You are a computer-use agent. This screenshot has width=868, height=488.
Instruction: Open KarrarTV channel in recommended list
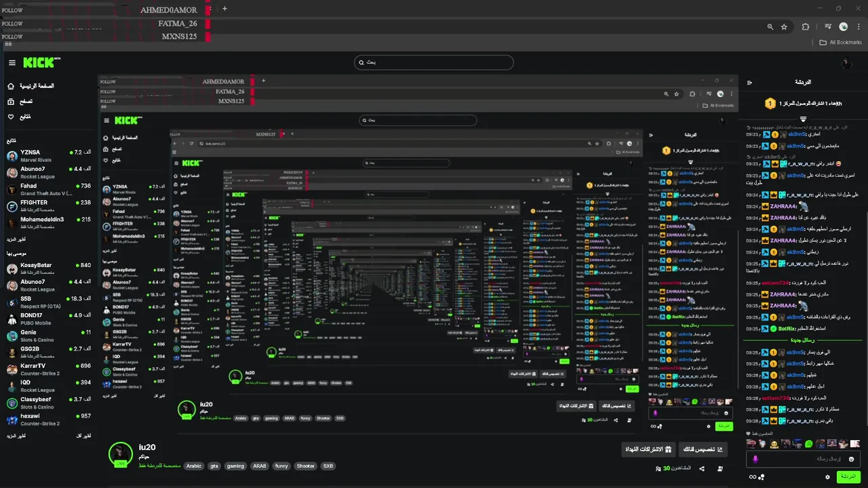coord(49,369)
